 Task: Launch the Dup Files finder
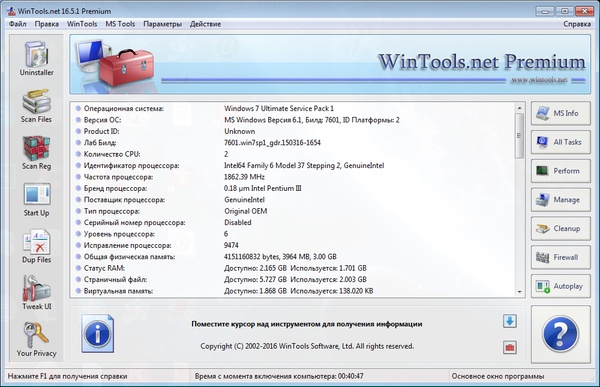(36, 247)
